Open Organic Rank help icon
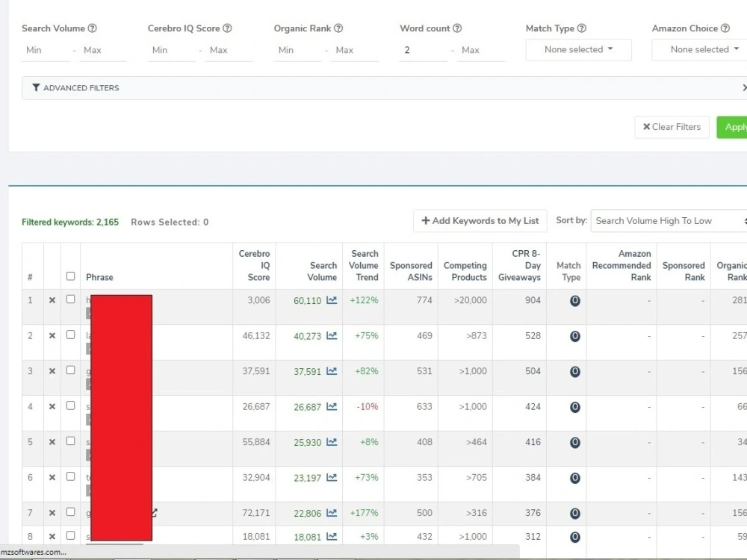Screen dimensions: 747x560 [338, 28]
